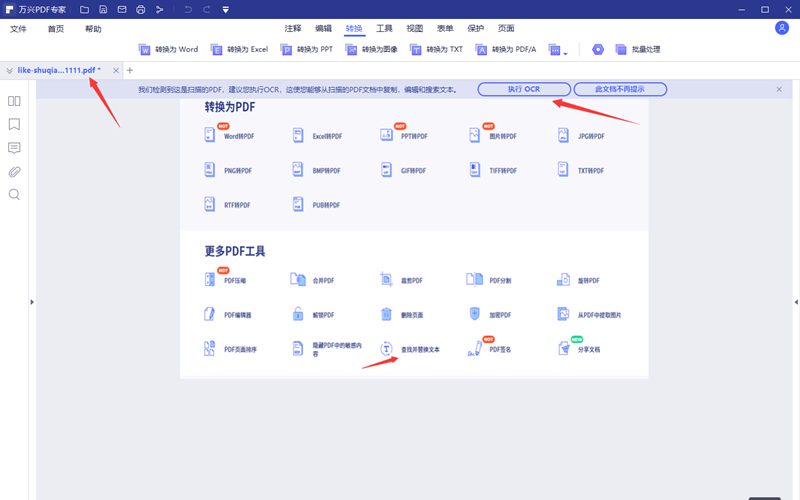Viewport: 800px width, 500px height.
Task: Open the 查找并替换文本 tool
Action: (386, 348)
